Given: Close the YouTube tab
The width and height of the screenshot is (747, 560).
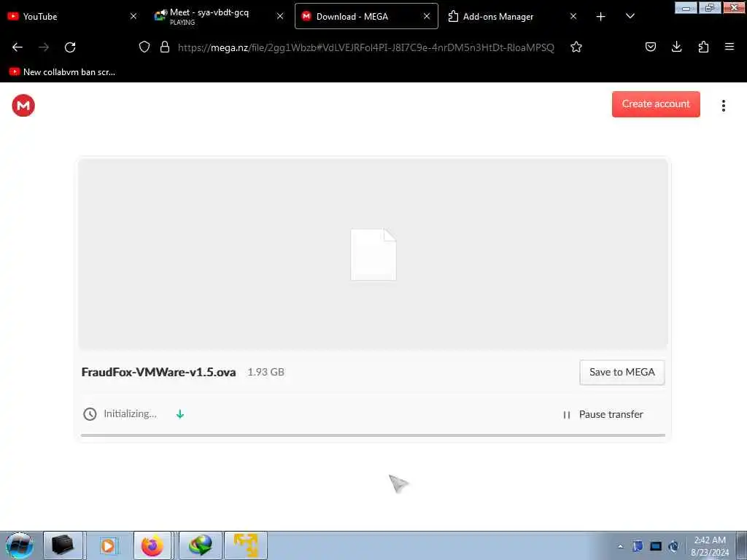Looking at the screenshot, I should (133, 16).
